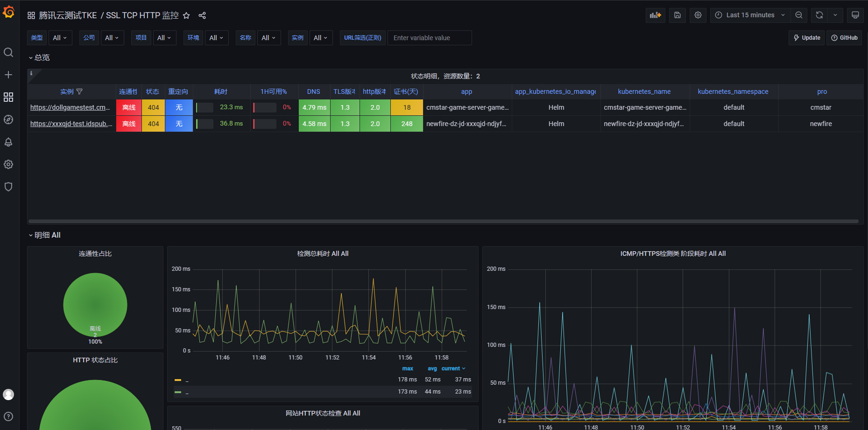The height and width of the screenshot is (430, 868).
Task: Open the 网站HTTP状态检查 All All panel title
Action: (323, 413)
